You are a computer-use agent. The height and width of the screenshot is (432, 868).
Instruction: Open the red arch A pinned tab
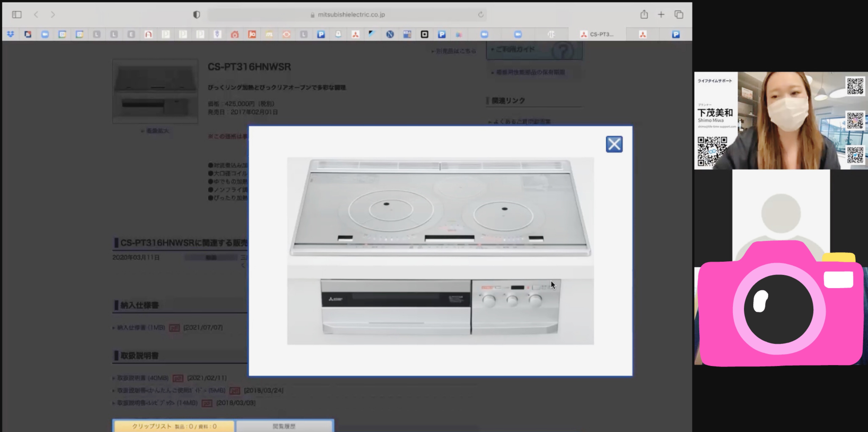148,34
